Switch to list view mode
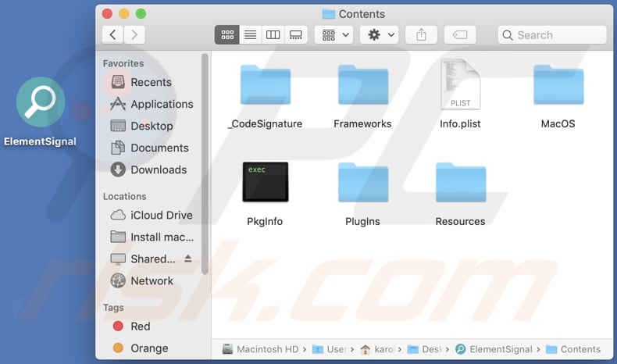 [250, 35]
